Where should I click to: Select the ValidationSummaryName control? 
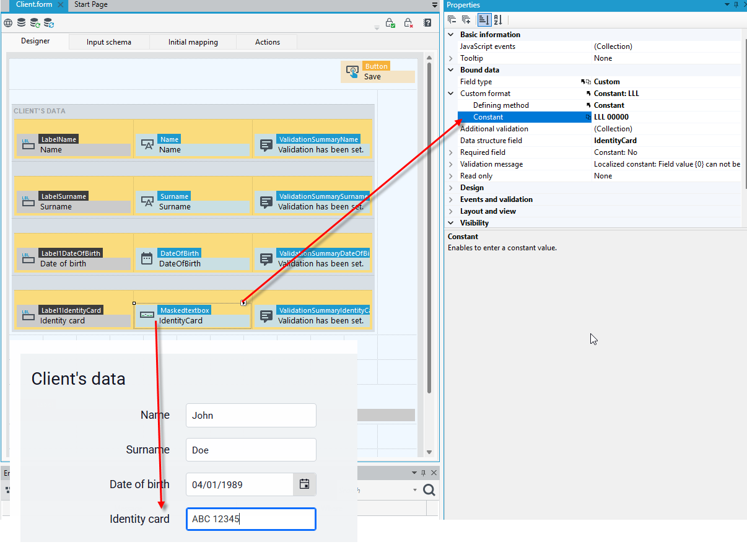pos(313,144)
